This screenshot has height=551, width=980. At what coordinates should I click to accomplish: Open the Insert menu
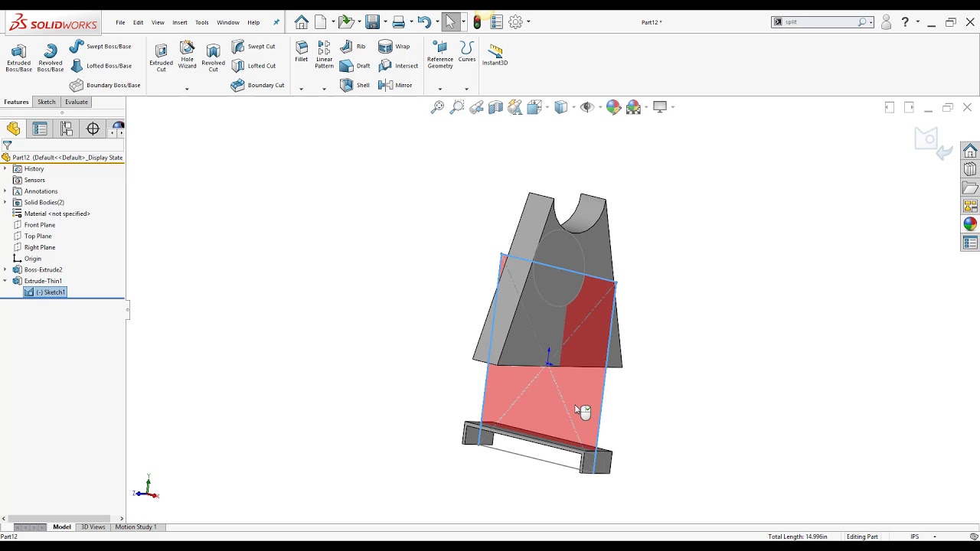pos(179,22)
